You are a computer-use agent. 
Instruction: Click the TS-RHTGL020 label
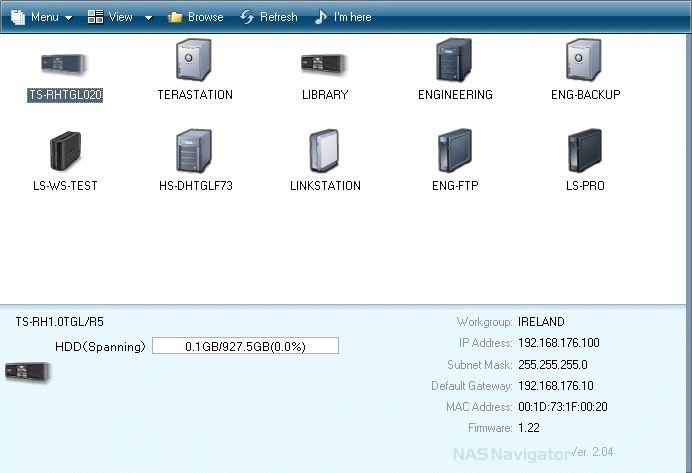click(x=65, y=95)
